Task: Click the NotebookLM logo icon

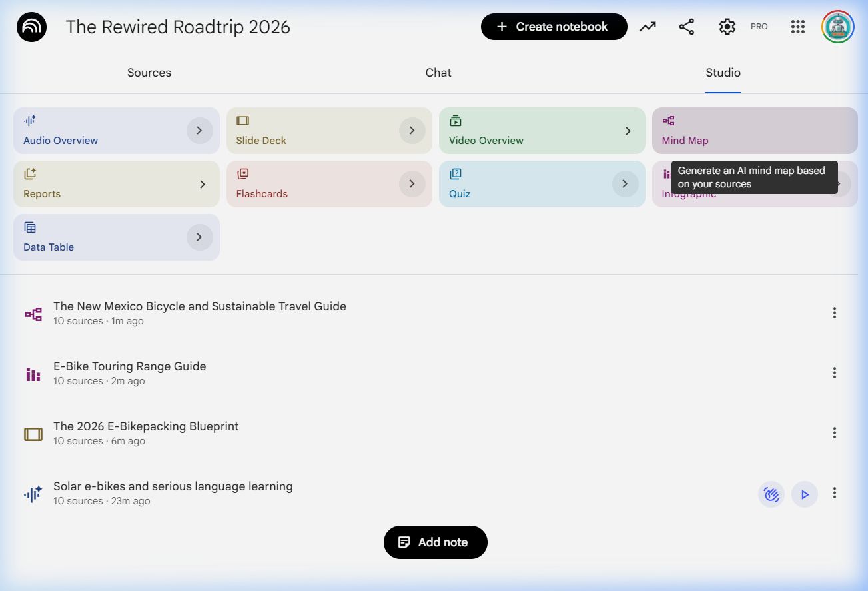Action: pyautogui.click(x=31, y=27)
